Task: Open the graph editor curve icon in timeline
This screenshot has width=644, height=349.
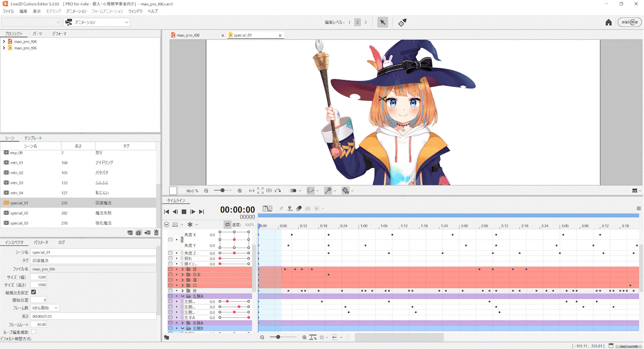Action: pyautogui.click(x=268, y=208)
